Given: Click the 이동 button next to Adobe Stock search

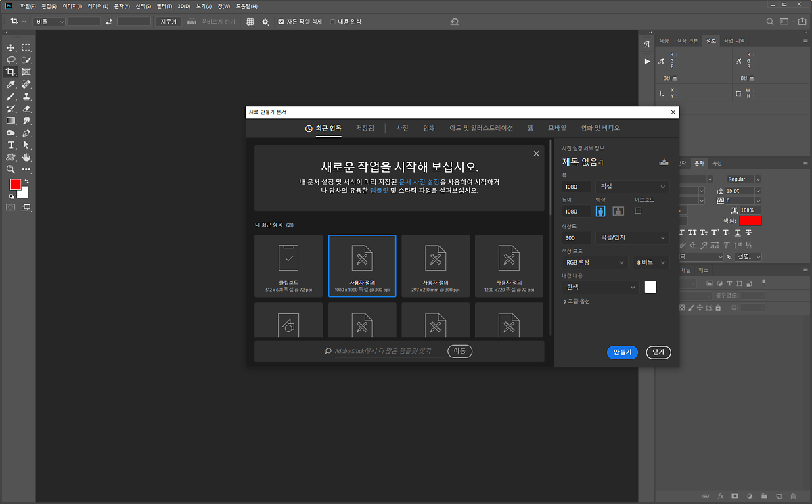Looking at the screenshot, I should [459, 351].
